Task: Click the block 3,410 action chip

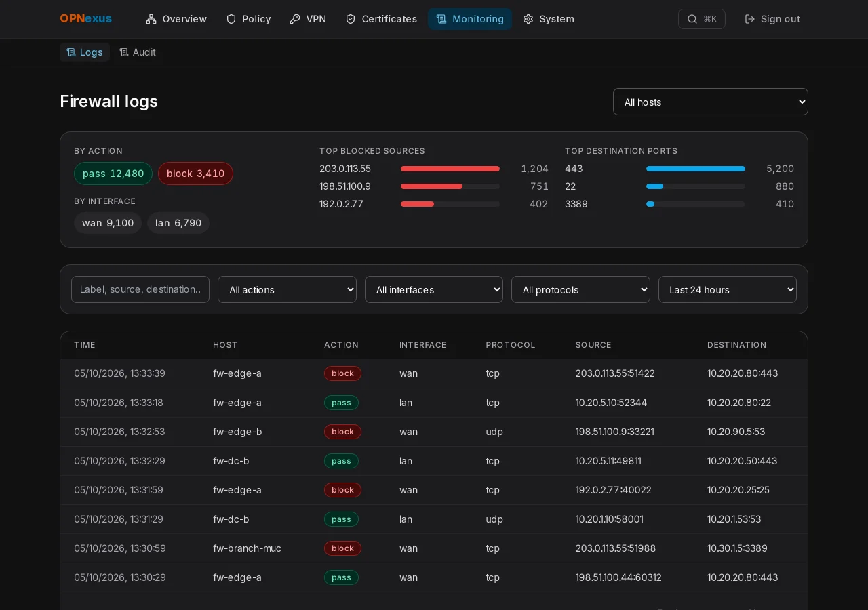Action: click(x=195, y=174)
